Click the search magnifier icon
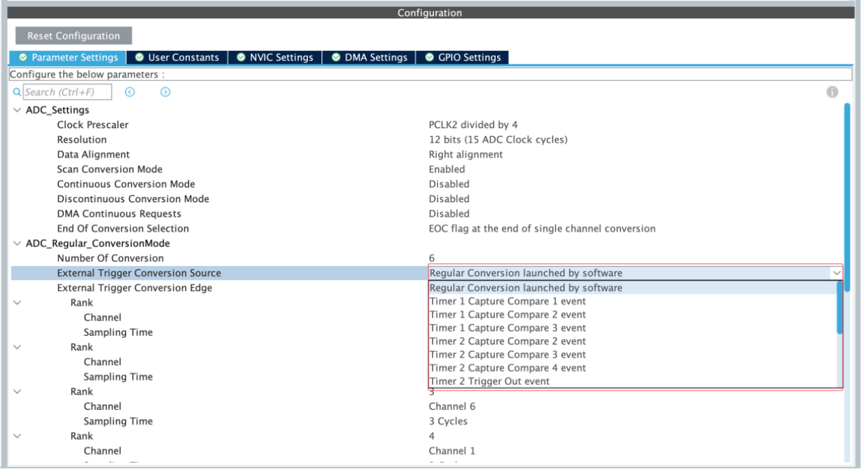 [x=17, y=92]
